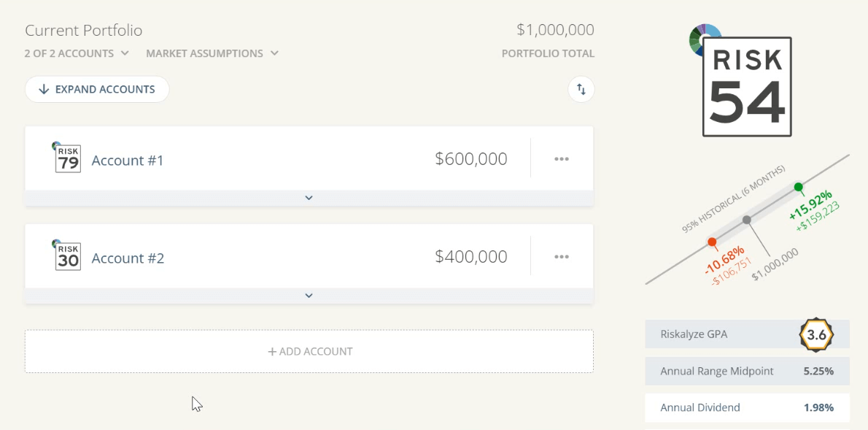Click the red downside marker on risk line
This screenshot has height=430, width=868.
[x=712, y=242]
